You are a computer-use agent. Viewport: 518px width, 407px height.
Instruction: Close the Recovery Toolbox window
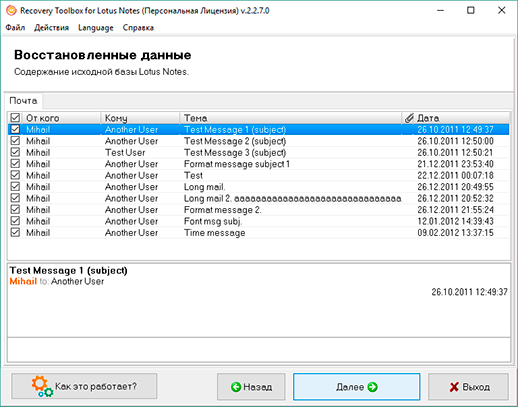coord(502,11)
